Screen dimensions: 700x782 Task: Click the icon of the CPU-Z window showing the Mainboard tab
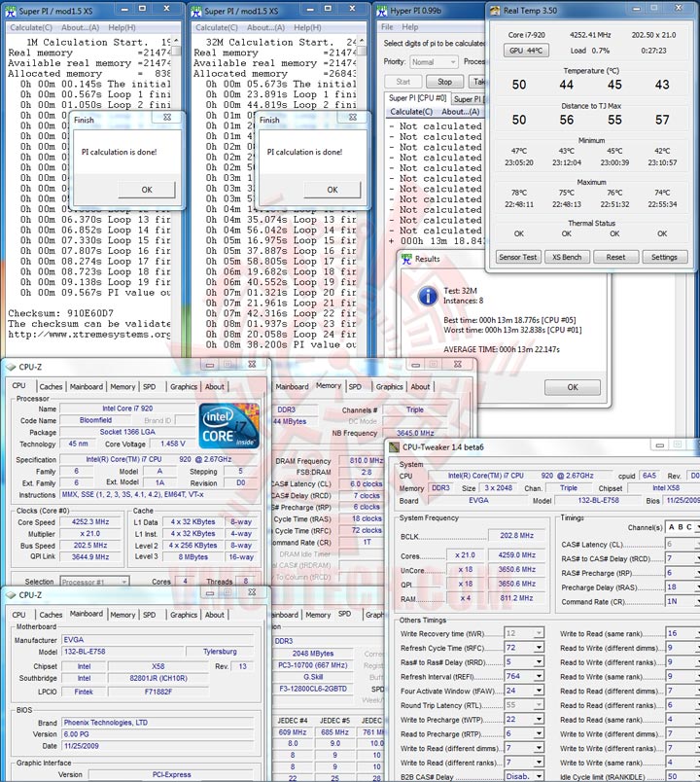(11, 595)
